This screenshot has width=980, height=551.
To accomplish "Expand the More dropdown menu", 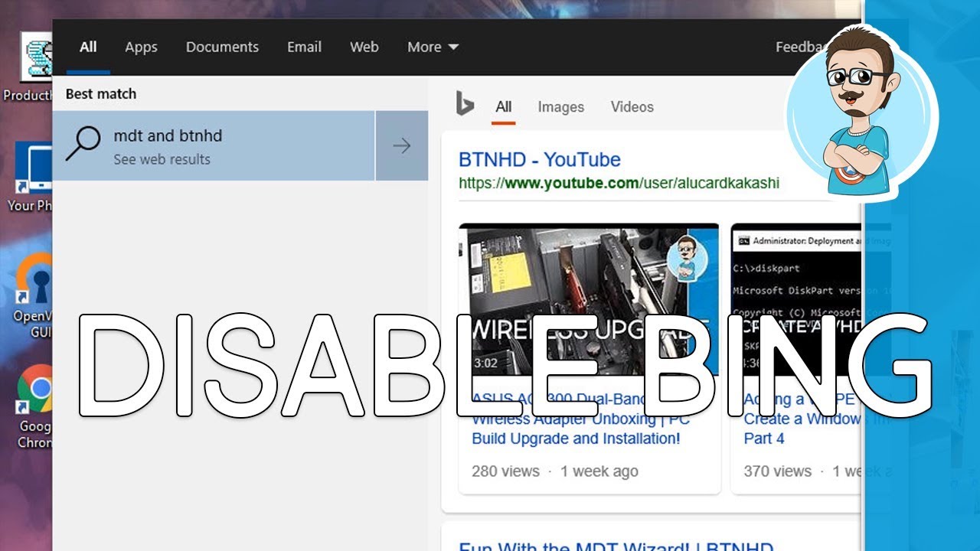I will pyautogui.click(x=433, y=47).
